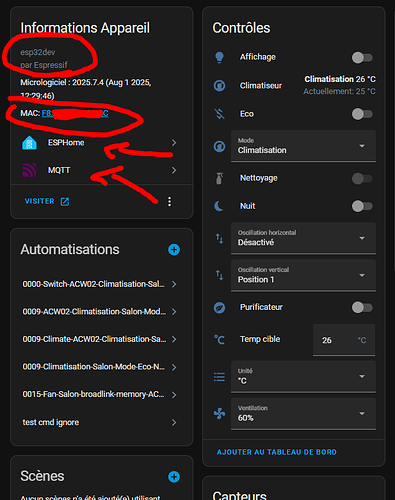Enable the Eco switch

coord(362,114)
